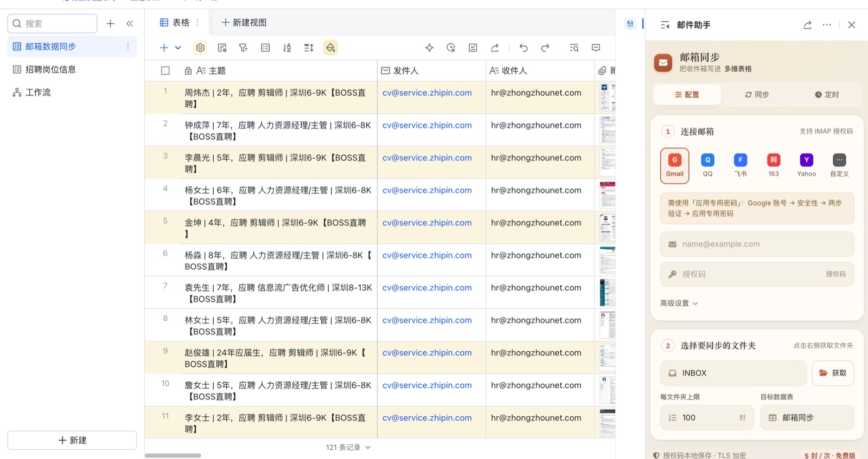Screen dimensions: 868x459
Task: Open 招聘岗位信息 table in sidebar
Action: click(x=72, y=69)
